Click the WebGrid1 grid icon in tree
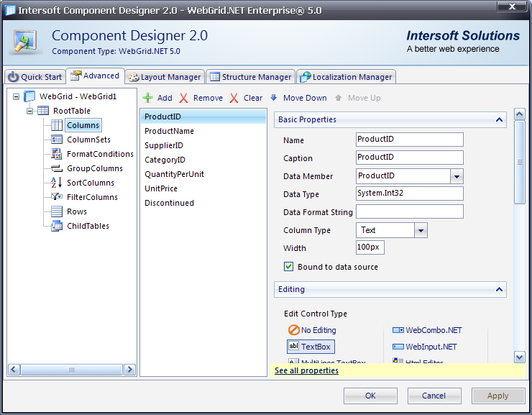The image size is (532, 415). pyautogui.click(x=29, y=96)
